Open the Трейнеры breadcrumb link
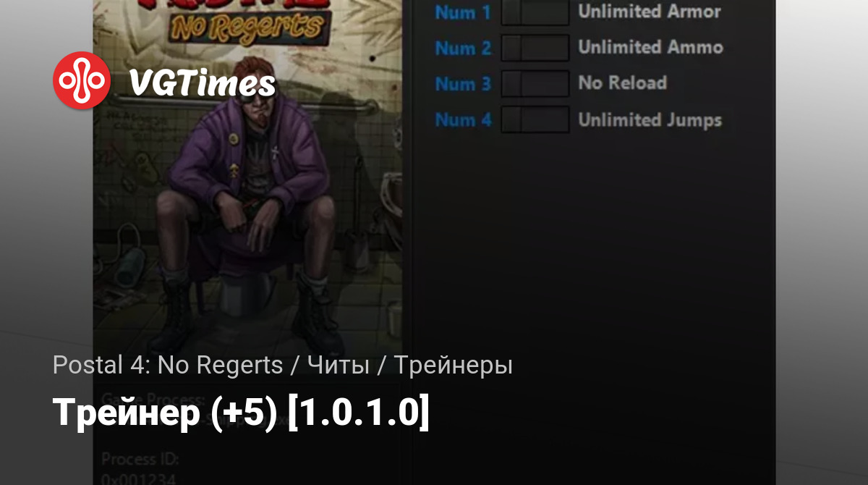The width and height of the screenshot is (868, 485). pos(454,366)
